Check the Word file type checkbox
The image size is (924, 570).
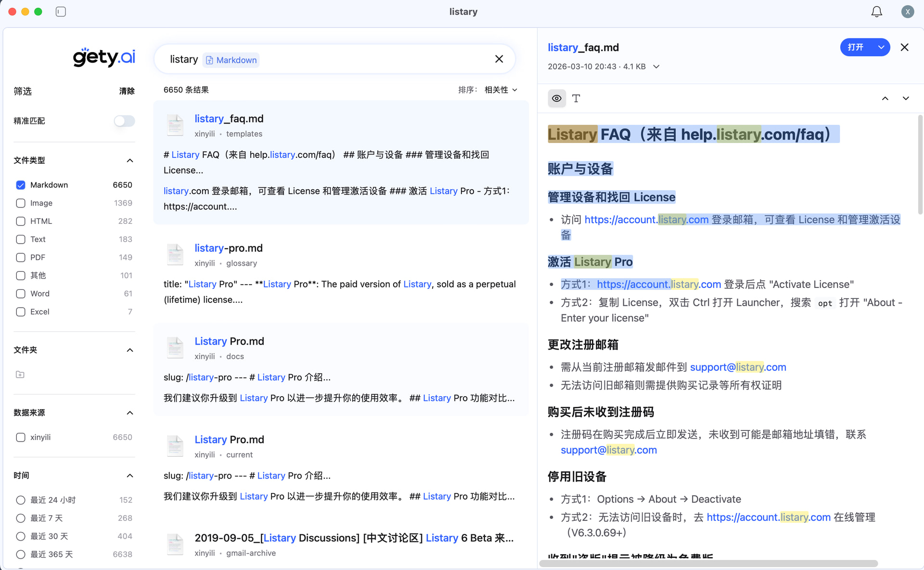pyautogui.click(x=21, y=294)
